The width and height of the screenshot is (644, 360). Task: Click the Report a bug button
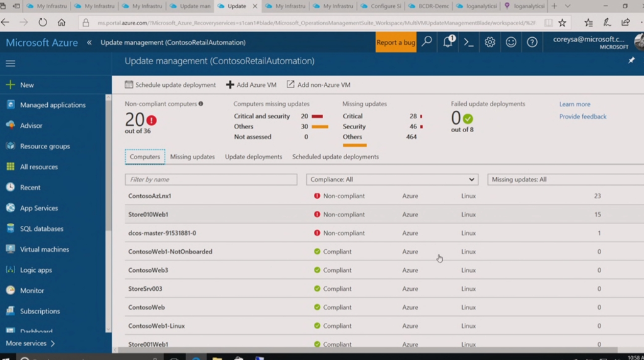(396, 42)
